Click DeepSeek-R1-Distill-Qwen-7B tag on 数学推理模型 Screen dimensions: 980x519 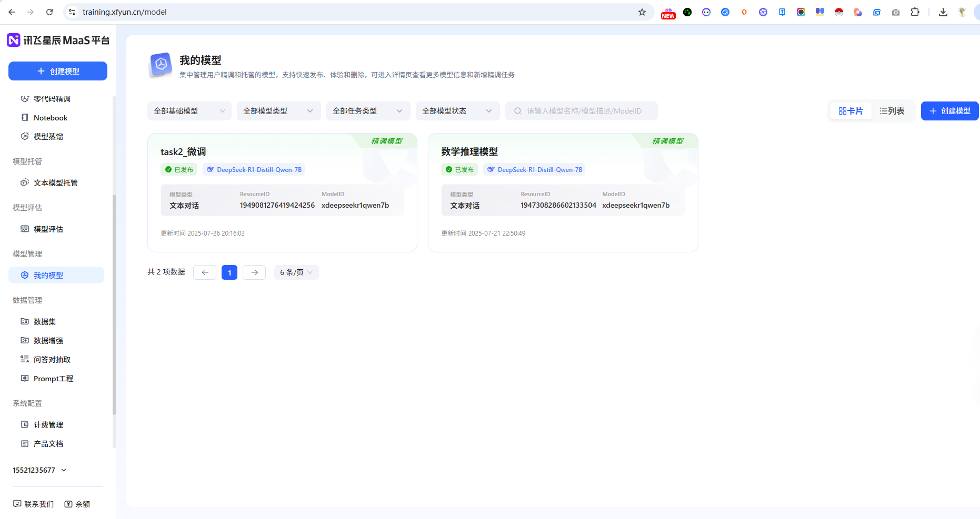[x=534, y=169]
